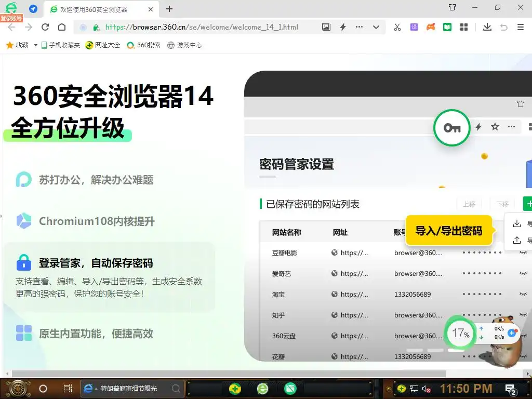
Task: Click the 导入/导出密码 yellow label
Action: (448, 231)
